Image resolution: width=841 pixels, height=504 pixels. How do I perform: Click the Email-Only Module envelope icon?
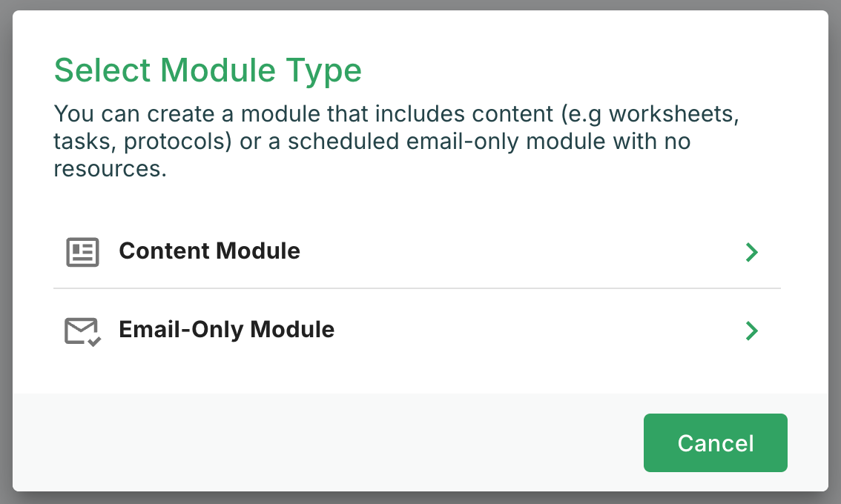coord(82,331)
